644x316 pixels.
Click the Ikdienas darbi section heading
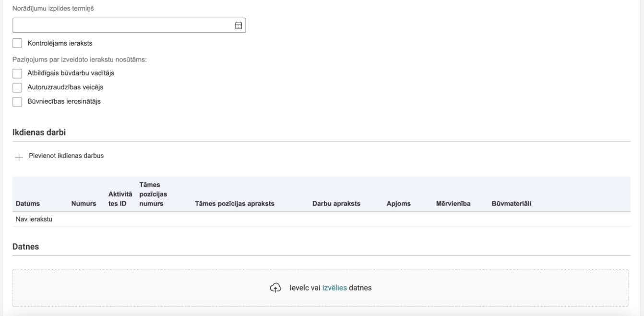point(39,133)
